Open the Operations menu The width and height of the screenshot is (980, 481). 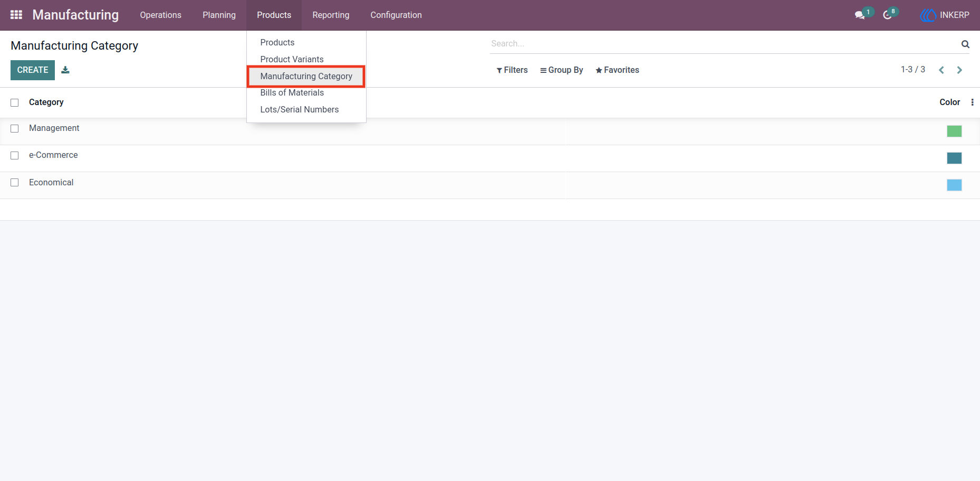(x=161, y=15)
